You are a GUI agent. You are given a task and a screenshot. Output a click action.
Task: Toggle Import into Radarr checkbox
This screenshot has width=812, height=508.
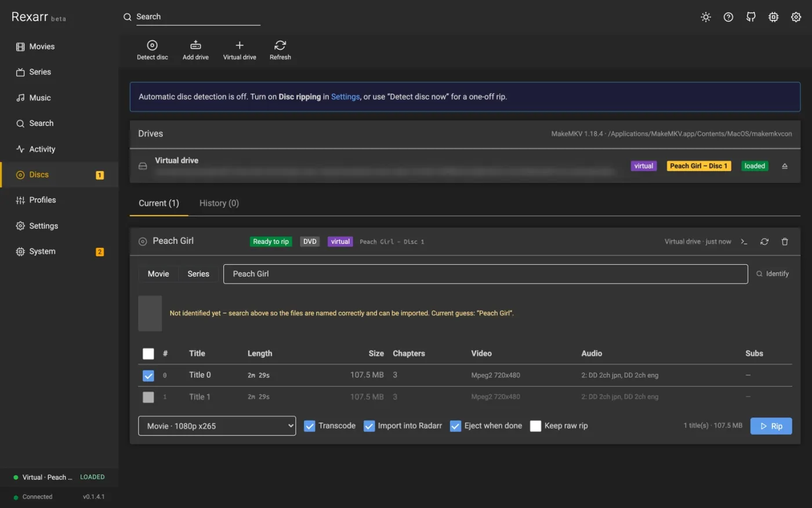[369, 426]
